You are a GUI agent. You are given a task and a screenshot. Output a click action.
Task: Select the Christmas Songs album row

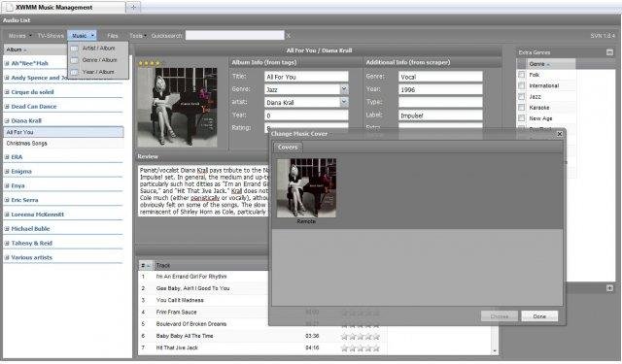click(63, 144)
